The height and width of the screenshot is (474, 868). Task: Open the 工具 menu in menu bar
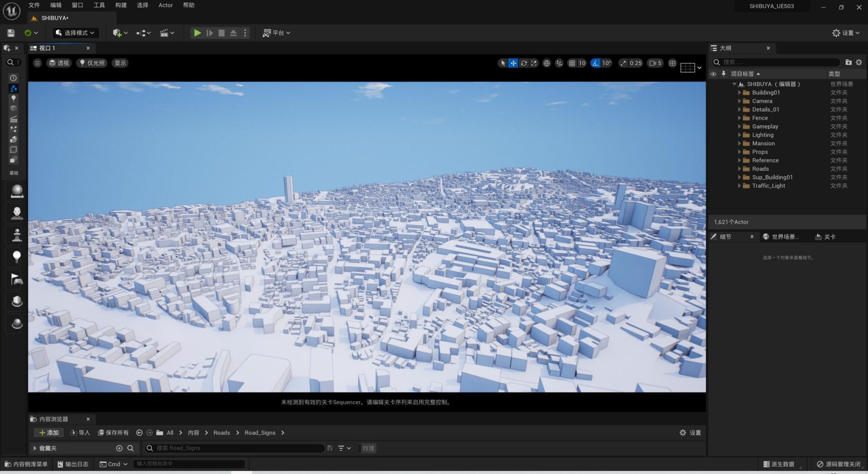(99, 5)
